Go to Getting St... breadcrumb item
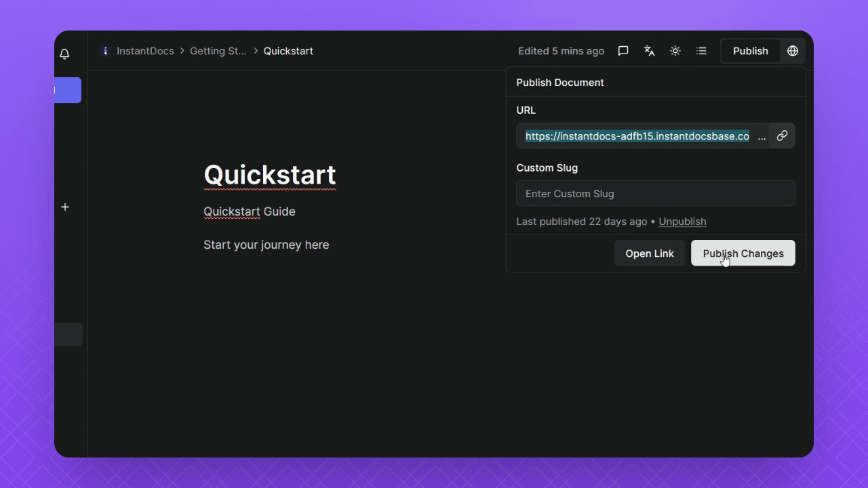 coord(218,51)
